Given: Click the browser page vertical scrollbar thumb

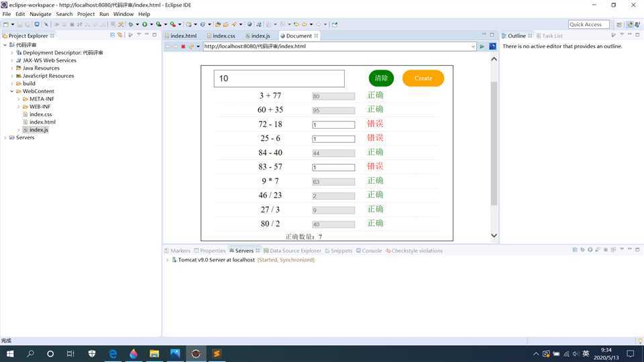Looking at the screenshot, I should click(x=494, y=142).
